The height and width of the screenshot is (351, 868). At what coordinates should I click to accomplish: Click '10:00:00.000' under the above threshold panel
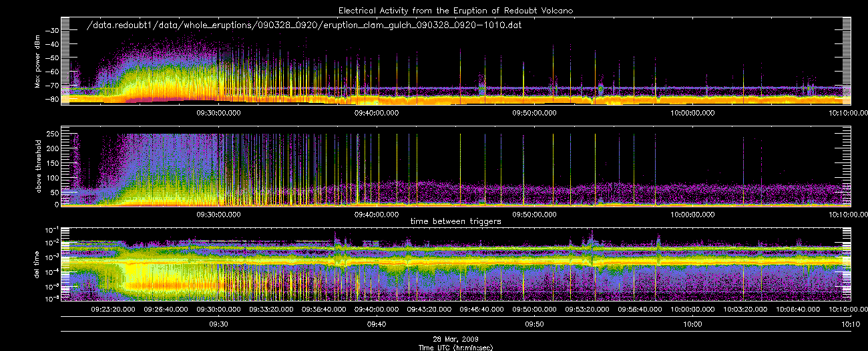692,215
